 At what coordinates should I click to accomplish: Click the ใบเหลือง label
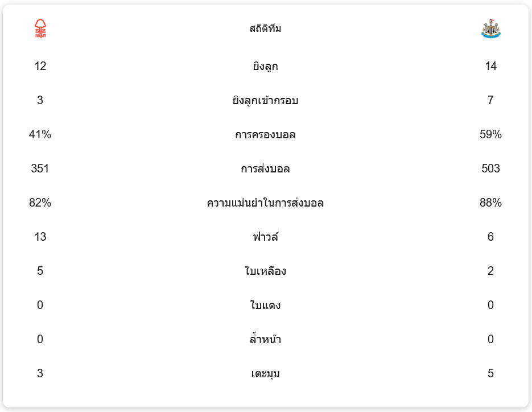(265, 271)
